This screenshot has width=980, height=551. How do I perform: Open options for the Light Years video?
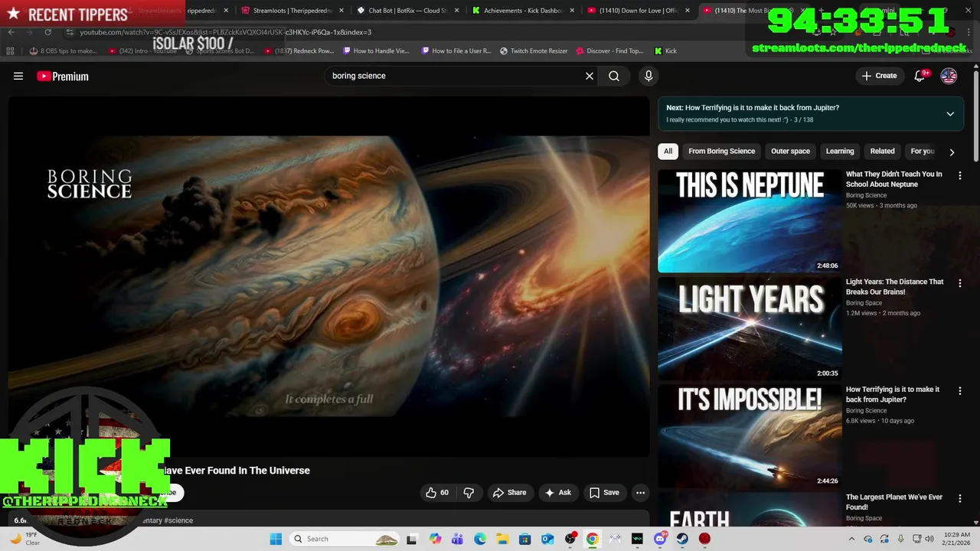tap(959, 283)
